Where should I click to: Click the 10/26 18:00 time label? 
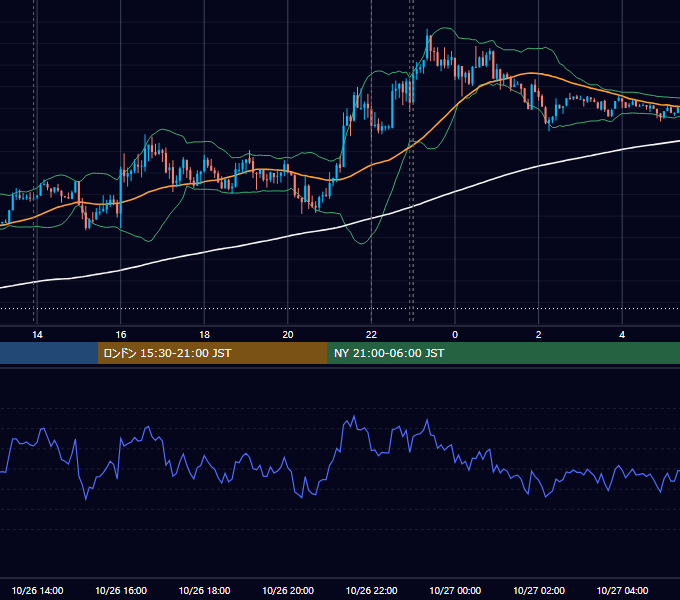204,590
